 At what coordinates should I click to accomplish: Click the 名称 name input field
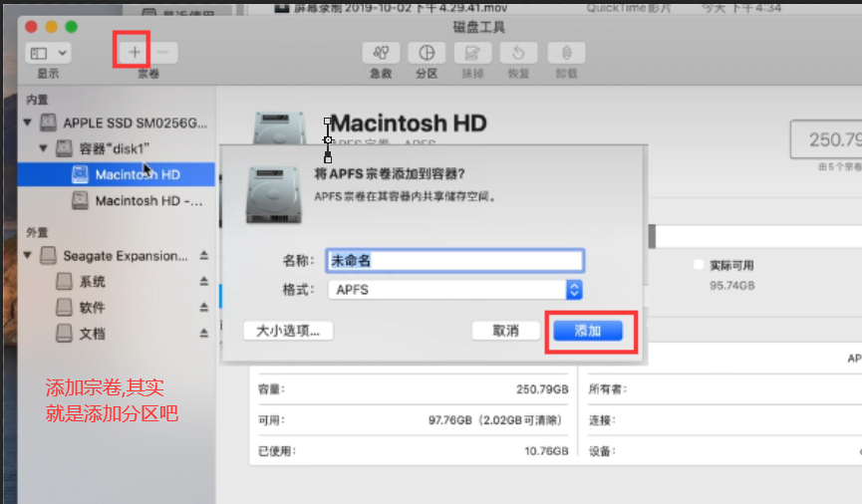(x=454, y=261)
